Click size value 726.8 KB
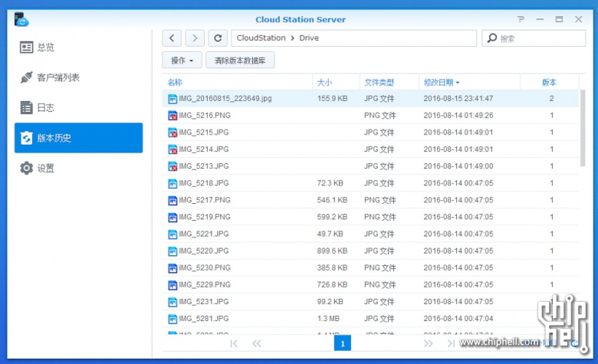The height and width of the screenshot is (364, 598). [332, 285]
